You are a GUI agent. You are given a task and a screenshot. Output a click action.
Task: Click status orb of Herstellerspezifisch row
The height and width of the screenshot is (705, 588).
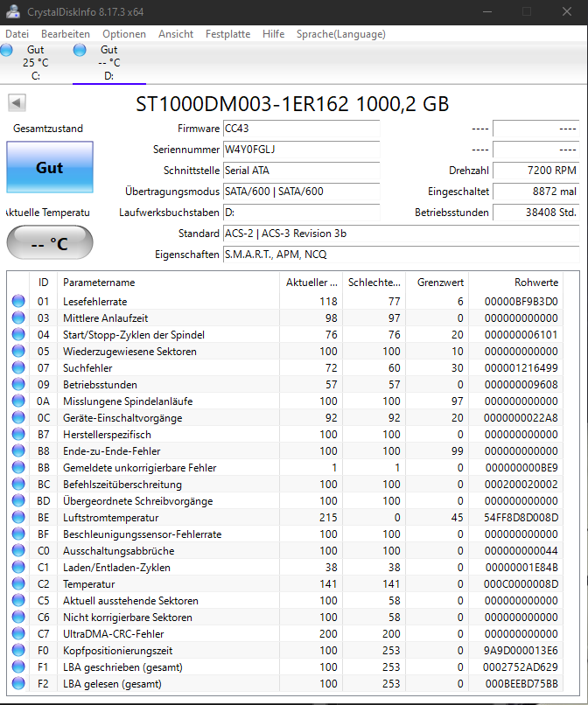(x=18, y=435)
